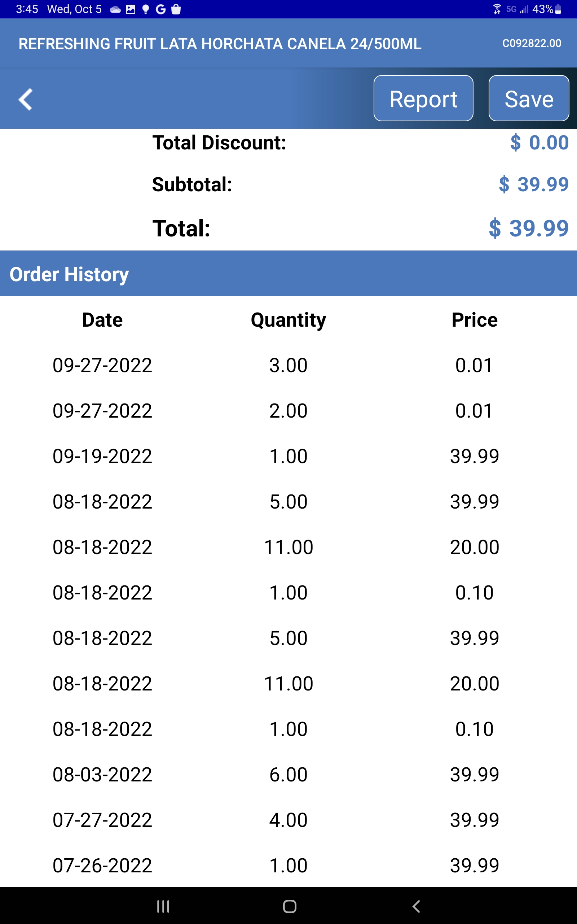Tap the Google status bar icon
577x924 pixels.
point(161,9)
